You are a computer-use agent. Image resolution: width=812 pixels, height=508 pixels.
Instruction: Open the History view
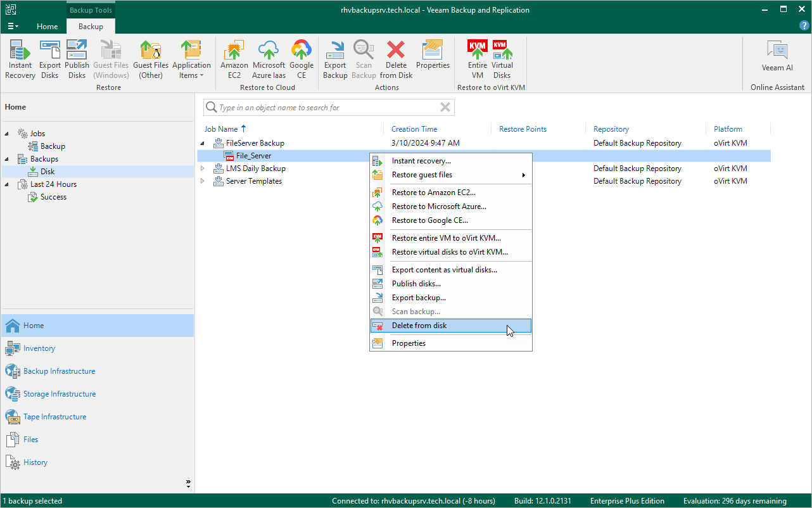tap(98, 462)
